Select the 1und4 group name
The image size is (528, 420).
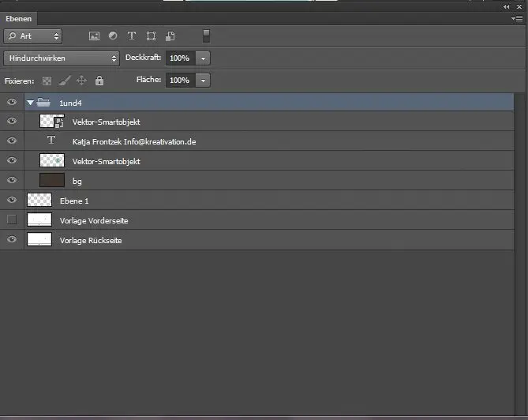(x=70, y=103)
